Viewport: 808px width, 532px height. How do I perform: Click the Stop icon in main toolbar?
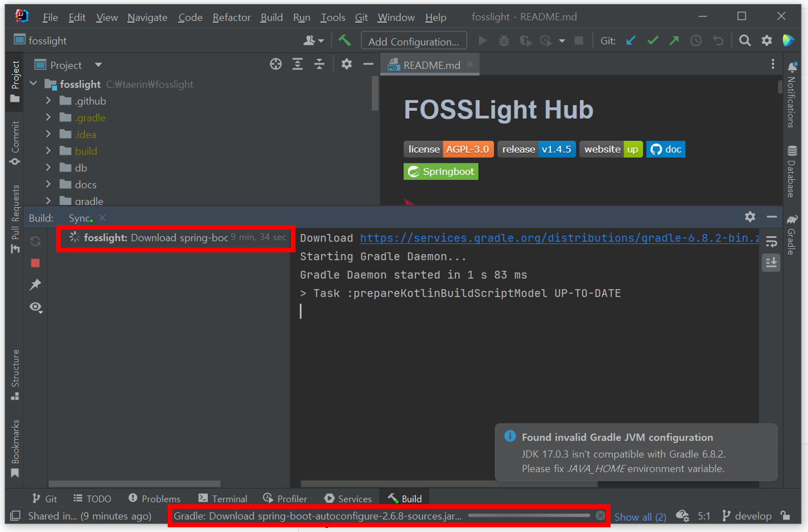point(579,41)
